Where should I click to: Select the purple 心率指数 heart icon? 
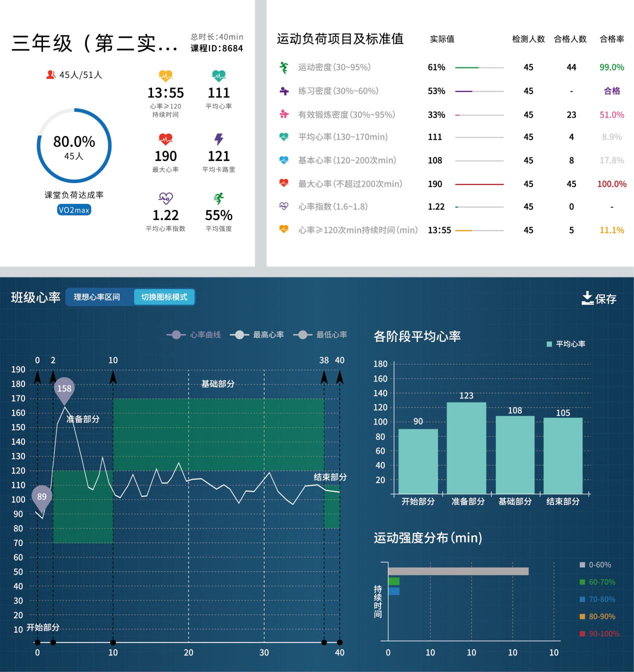click(x=283, y=206)
